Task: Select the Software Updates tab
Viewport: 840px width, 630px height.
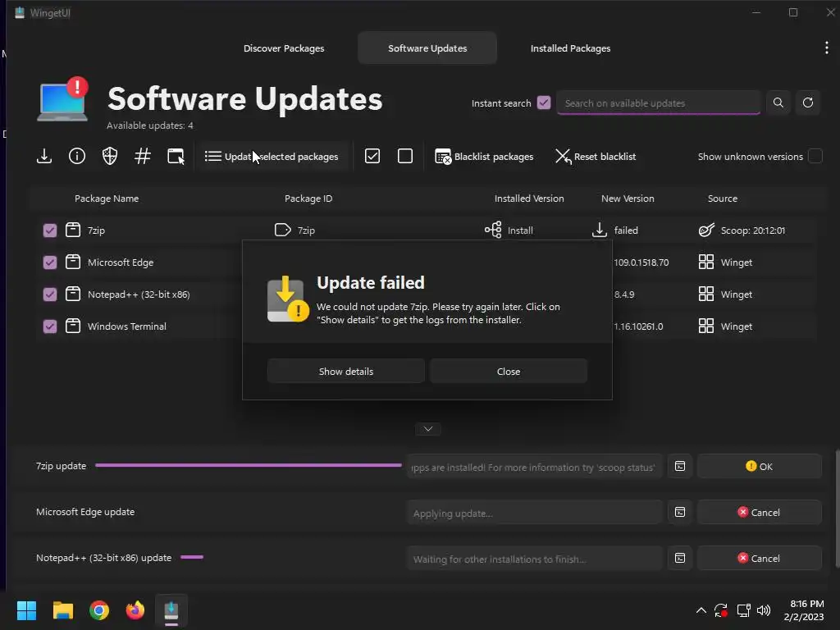Action: (427, 48)
